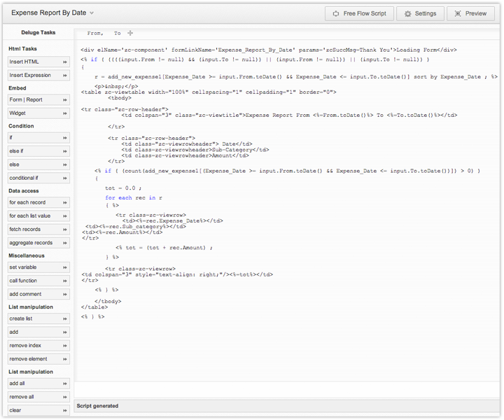Click the Free Flow Script icon
Image resolution: width=504 pixels, height=420 pixels.
335,13
